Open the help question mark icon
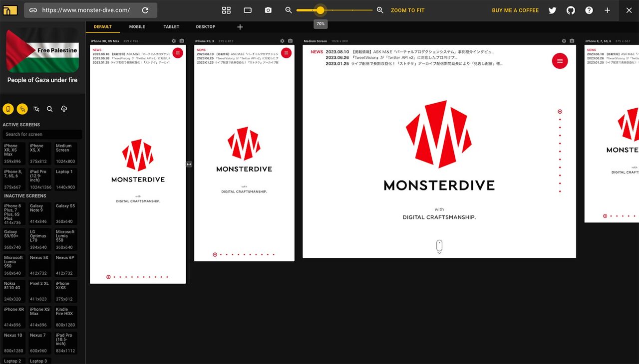Screen dimensions: 639x364 589,10
